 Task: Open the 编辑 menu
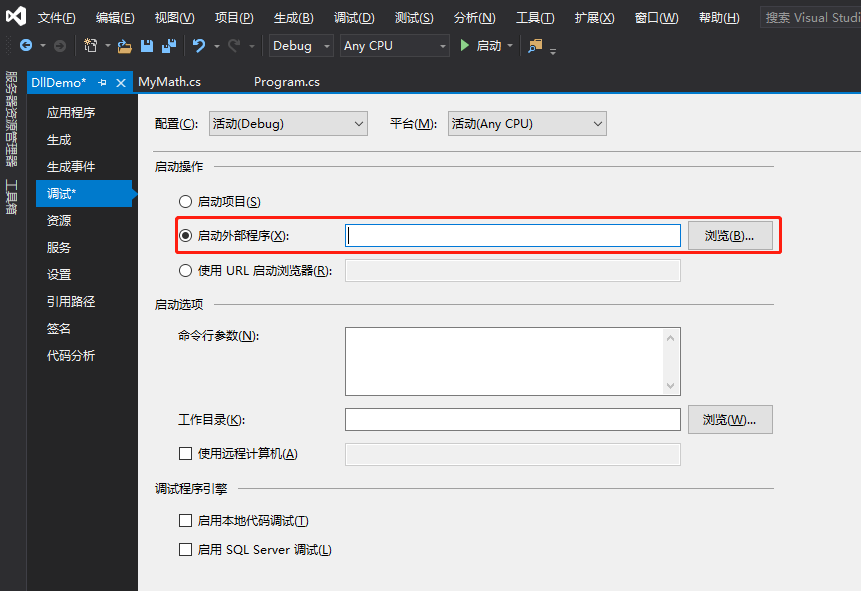[x=115, y=18]
